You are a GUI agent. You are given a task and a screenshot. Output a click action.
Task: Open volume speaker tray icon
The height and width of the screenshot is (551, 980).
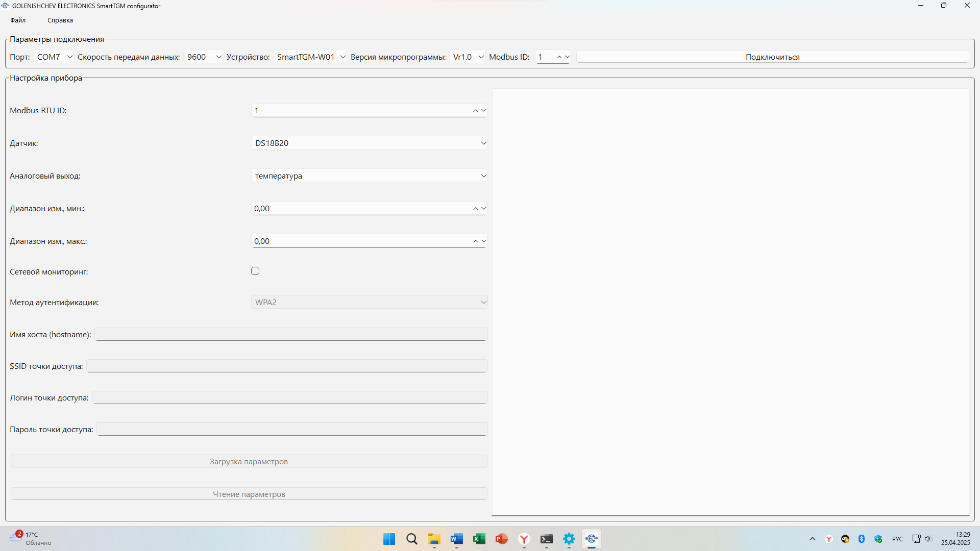click(x=928, y=539)
